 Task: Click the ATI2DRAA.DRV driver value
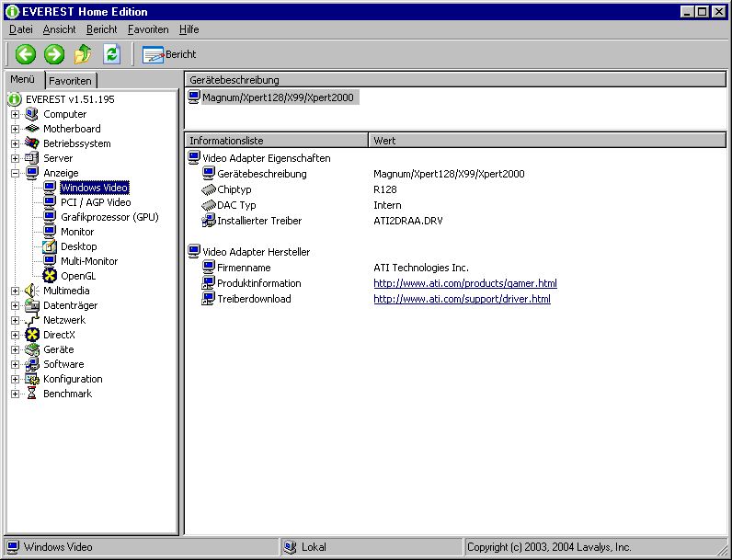click(408, 221)
